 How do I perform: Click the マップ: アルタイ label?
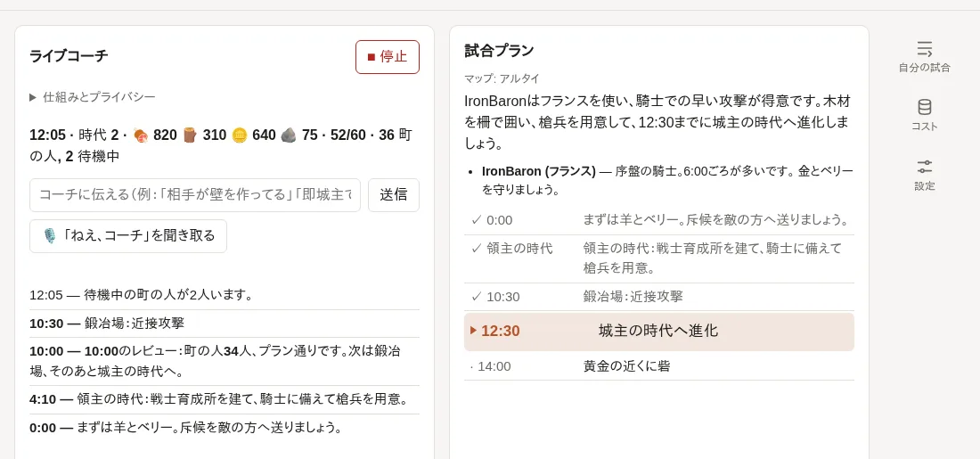pos(502,78)
